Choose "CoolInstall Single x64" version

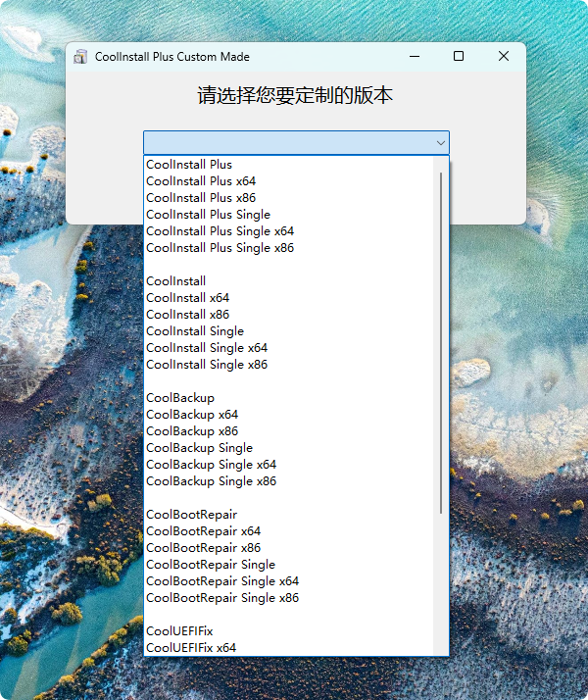[206, 348]
